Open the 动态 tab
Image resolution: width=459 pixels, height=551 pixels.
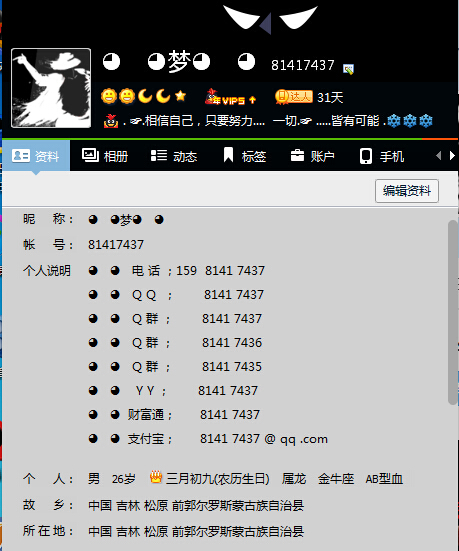pos(174,156)
